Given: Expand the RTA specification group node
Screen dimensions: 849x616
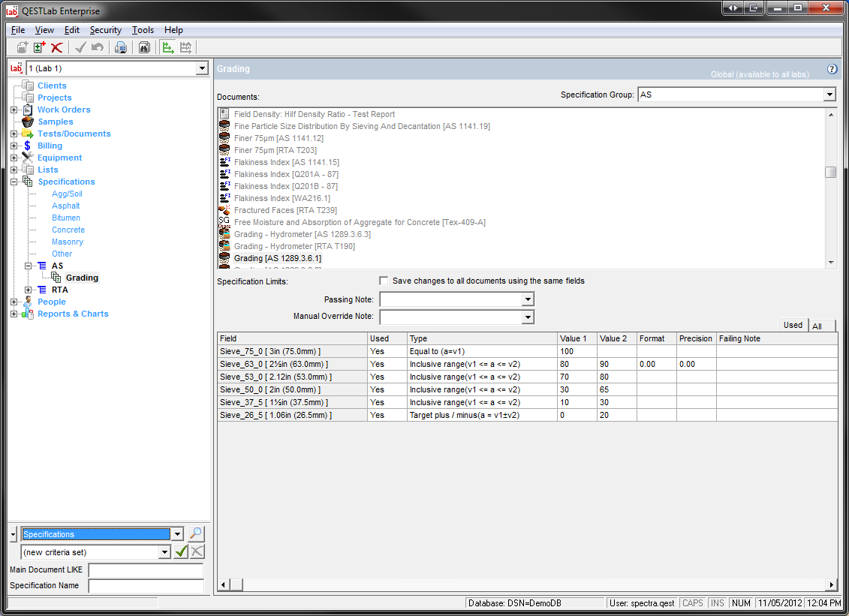Looking at the screenshot, I should pos(29,290).
